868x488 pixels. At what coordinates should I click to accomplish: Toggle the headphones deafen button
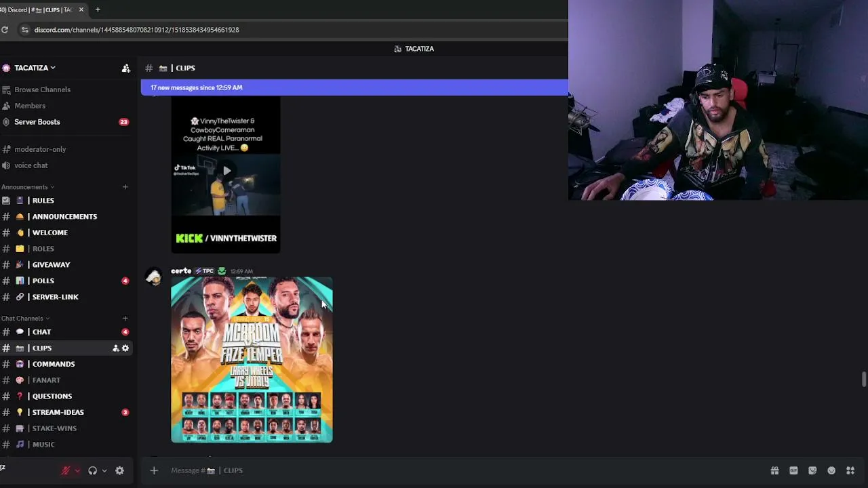92,470
